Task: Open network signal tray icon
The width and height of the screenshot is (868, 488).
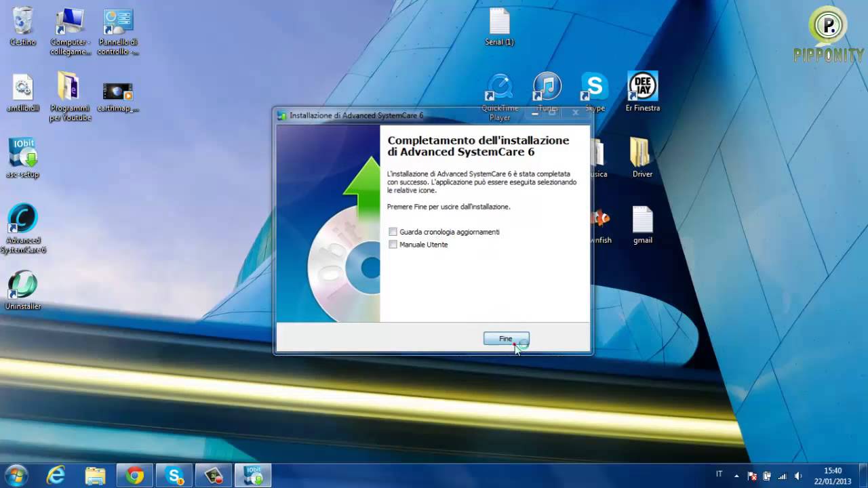Action: point(783,476)
